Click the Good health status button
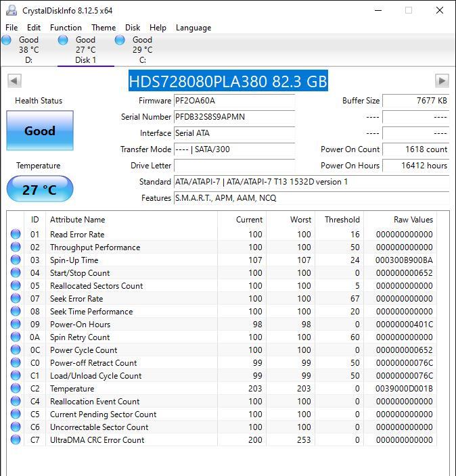This screenshot has height=476, width=456. (40, 130)
